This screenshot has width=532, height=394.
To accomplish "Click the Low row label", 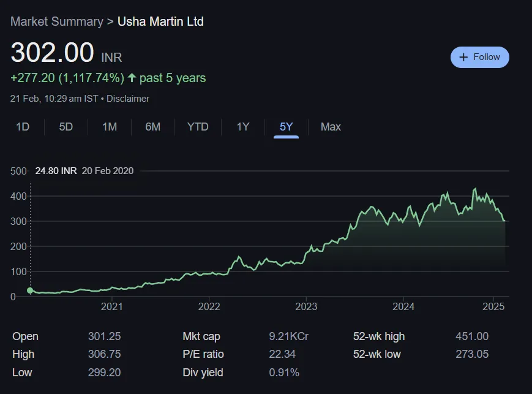I will [x=22, y=373].
